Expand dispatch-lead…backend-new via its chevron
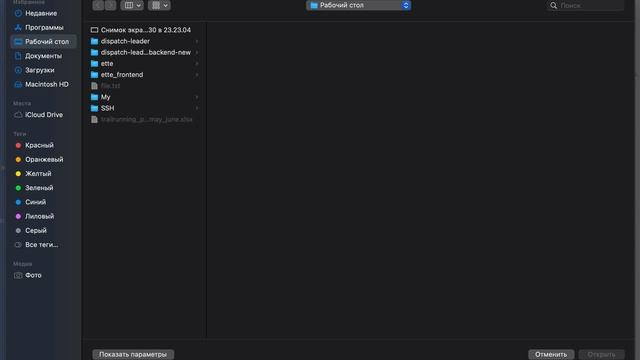 coord(197,52)
